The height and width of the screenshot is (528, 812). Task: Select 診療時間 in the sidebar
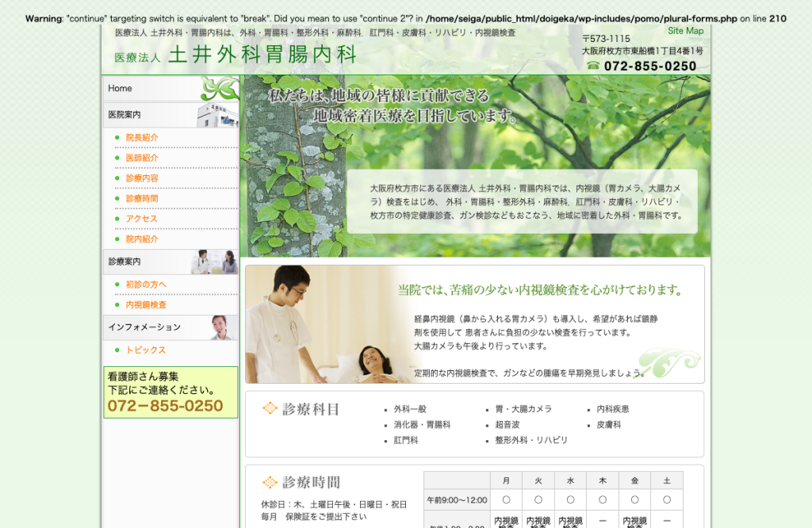[142, 198]
